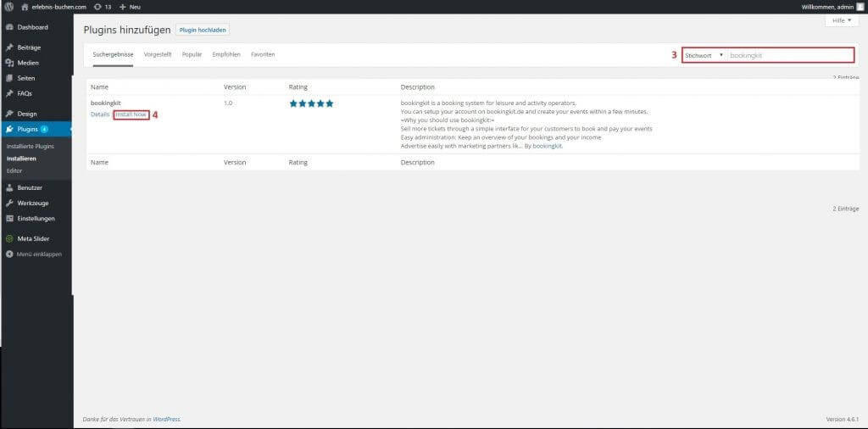Click the Dashboard gauge icon

pyautogui.click(x=9, y=27)
